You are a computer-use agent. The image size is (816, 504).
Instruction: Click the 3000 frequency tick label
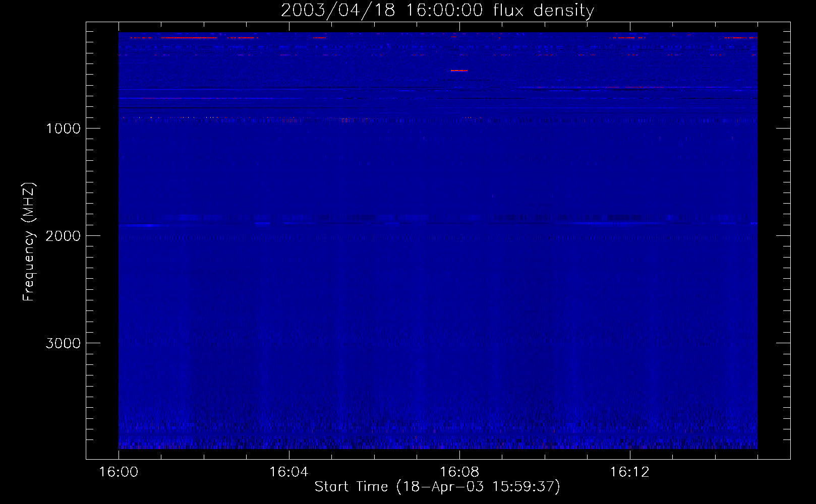(x=63, y=343)
